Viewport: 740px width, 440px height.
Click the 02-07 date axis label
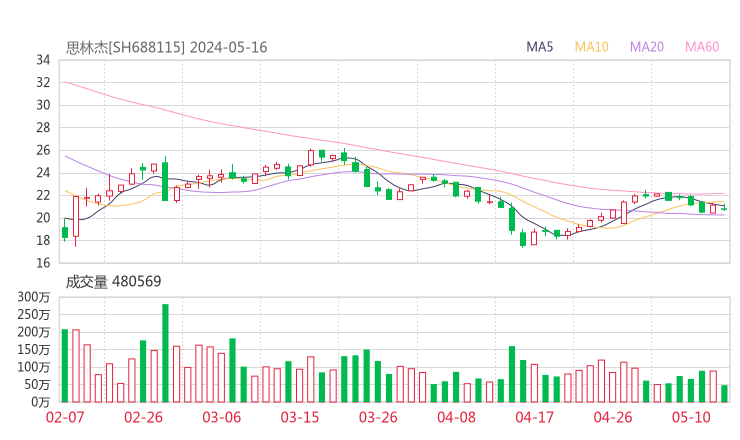tap(65, 417)
